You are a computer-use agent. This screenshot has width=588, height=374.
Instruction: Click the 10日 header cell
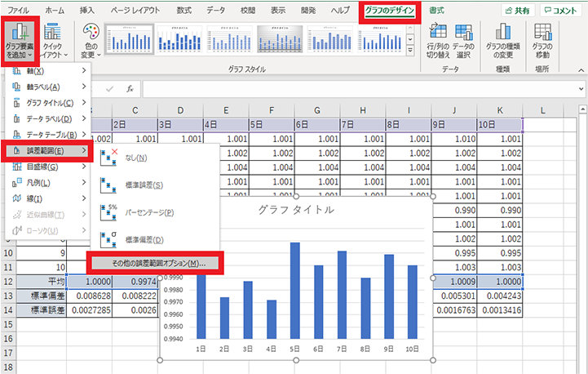point(500,125)
